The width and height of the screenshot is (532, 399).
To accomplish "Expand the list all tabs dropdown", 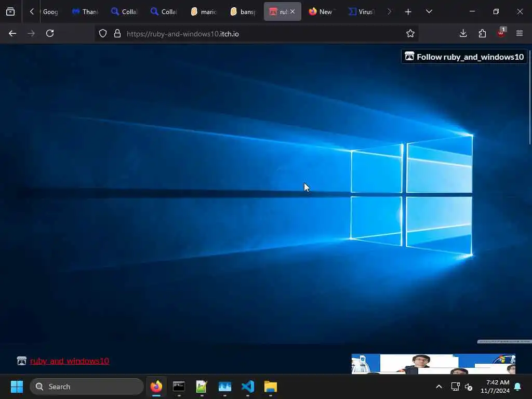I will click(429, 12).
